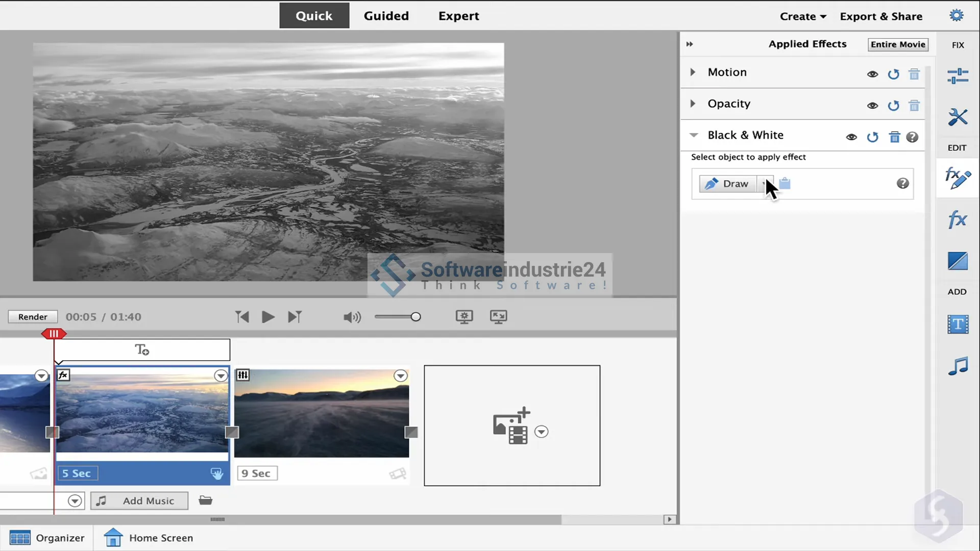Click the add media placeholder icon

click(x=511, y=425)
